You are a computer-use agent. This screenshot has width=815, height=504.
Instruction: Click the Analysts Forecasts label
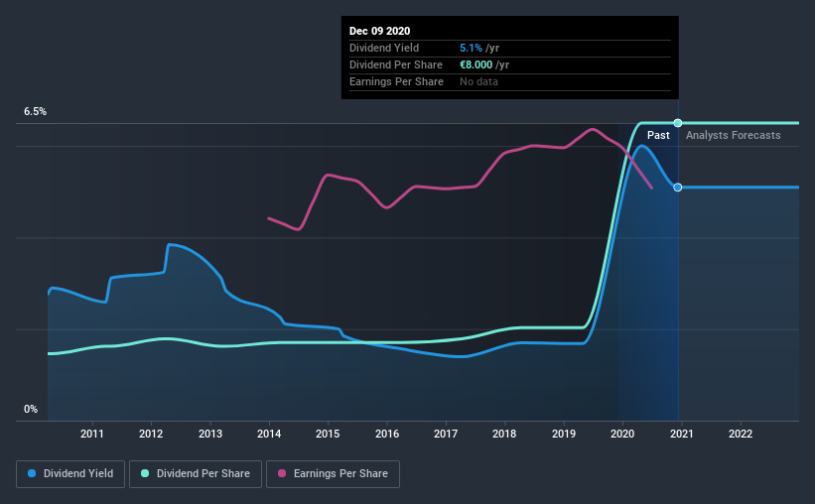pyautogui.click(x=733, y=135)
